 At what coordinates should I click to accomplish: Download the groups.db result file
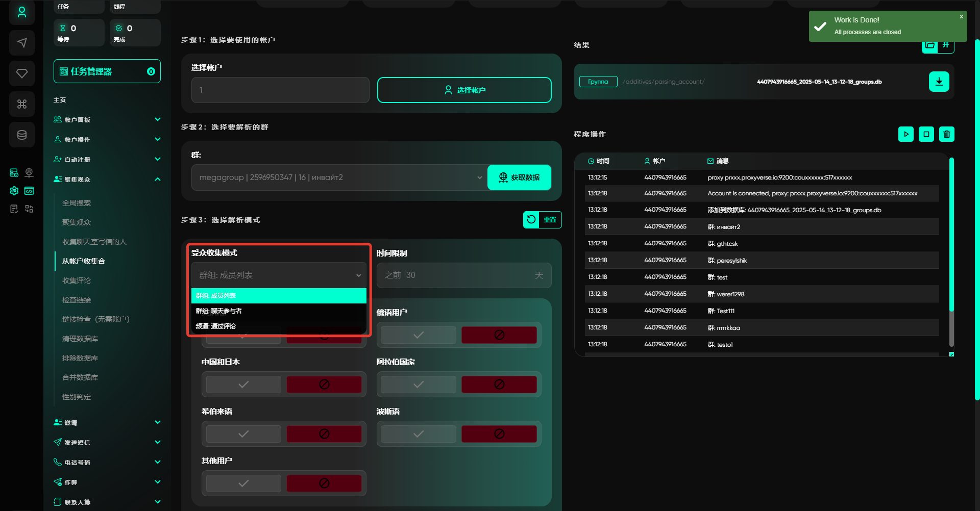(x=939, y=82)
